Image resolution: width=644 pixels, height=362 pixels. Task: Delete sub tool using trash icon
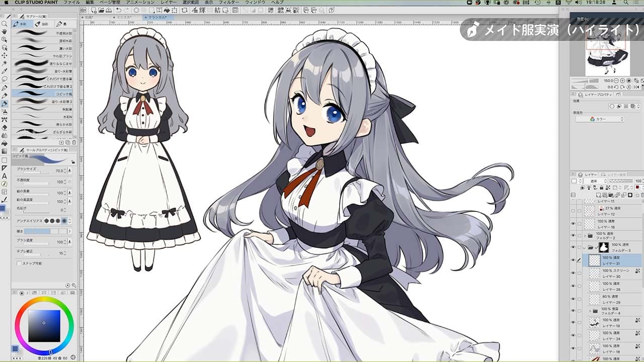point(74,142)
